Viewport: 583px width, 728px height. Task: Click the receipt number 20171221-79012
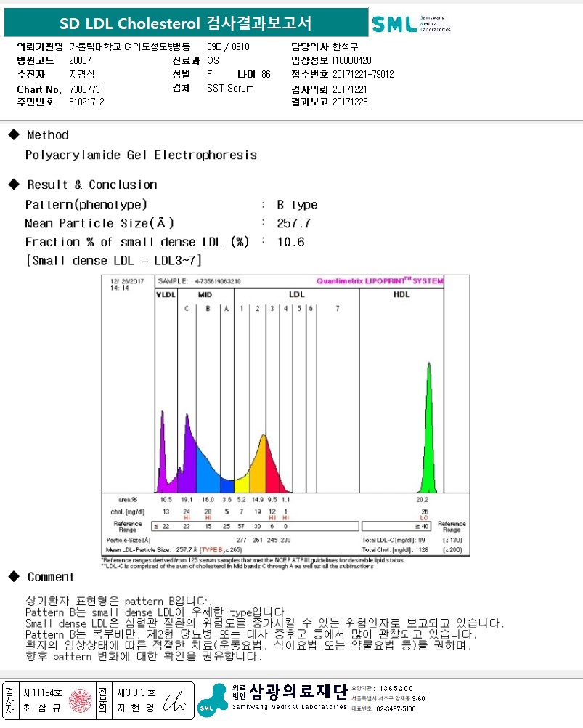(363, 74)
